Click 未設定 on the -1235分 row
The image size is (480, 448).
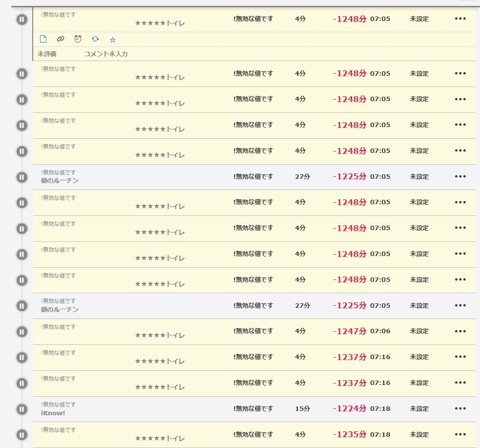419,434
